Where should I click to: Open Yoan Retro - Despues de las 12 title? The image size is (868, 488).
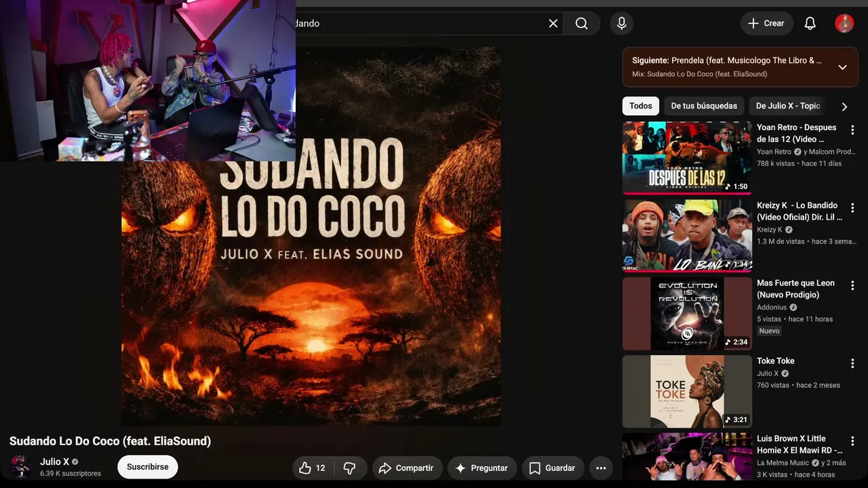[x=797, y=133]
